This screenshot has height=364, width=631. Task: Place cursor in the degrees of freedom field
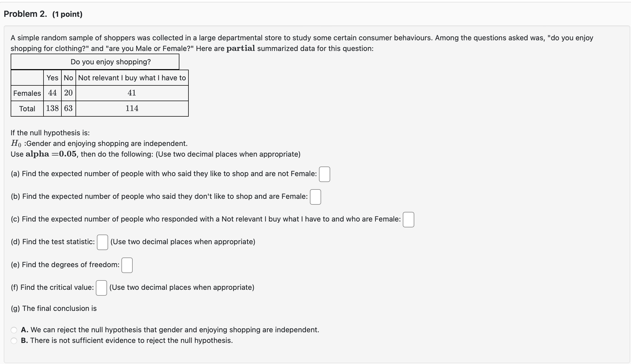tap(127, 265)
